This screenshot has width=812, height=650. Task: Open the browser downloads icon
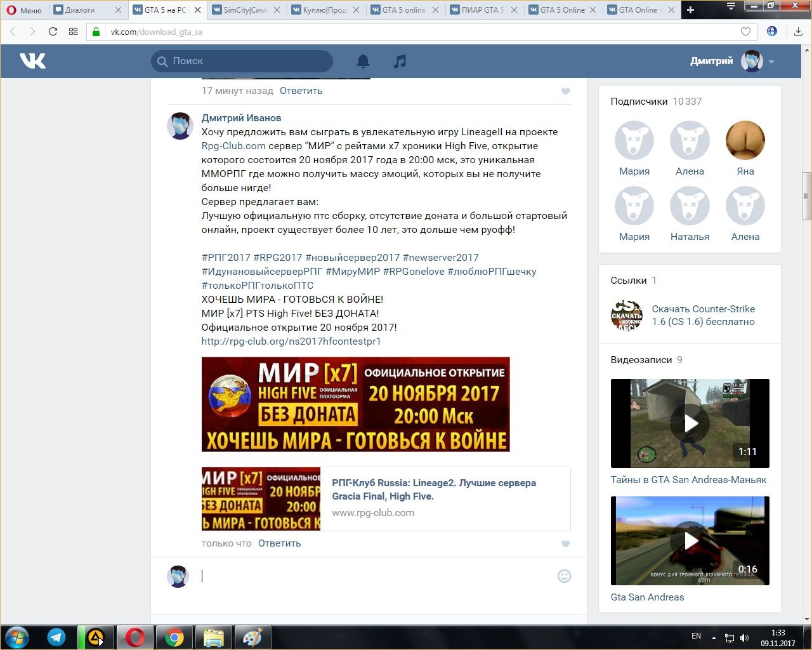coord(798,31)
